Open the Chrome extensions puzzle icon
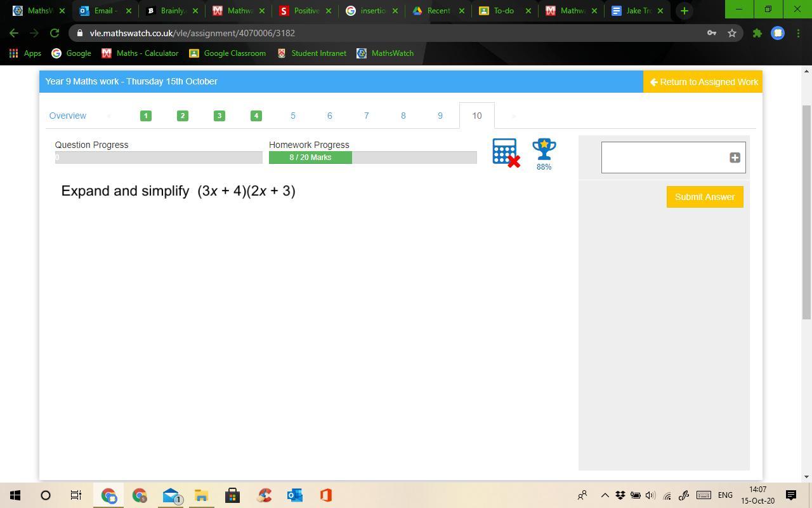This screenshot has height=508, width=812. coord(757,33)
